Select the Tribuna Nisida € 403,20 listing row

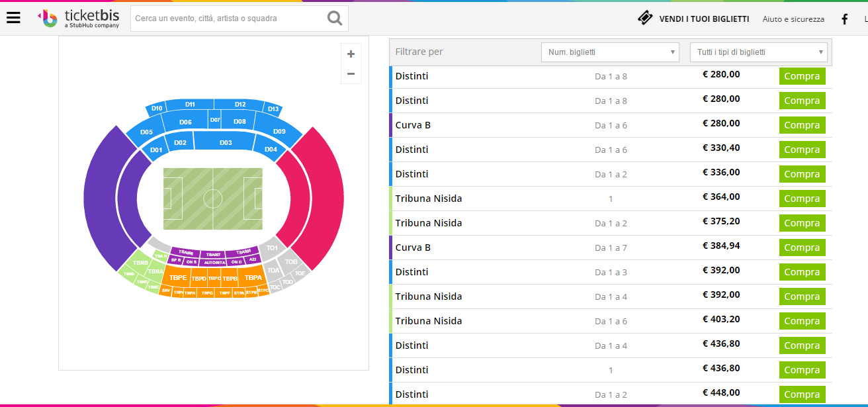pyautogui.click(x=610, y=321)
